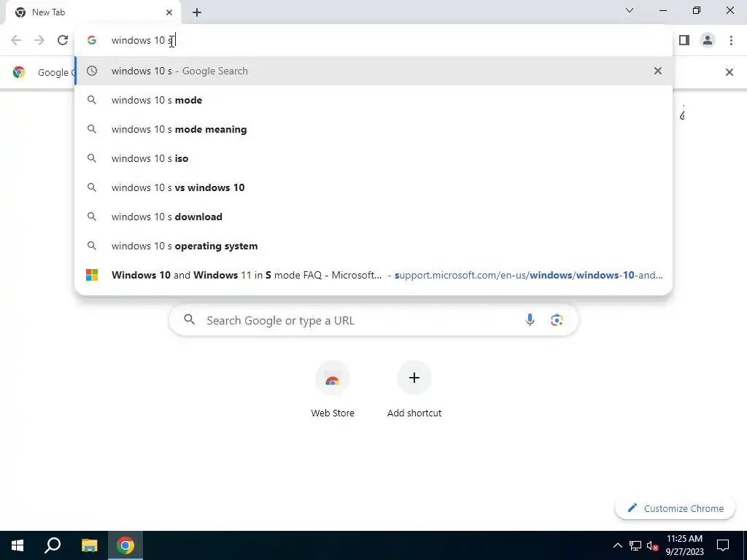
Task: Click the Microsoft logo on the FAQ suggestion
Action: tap(92, 275)
